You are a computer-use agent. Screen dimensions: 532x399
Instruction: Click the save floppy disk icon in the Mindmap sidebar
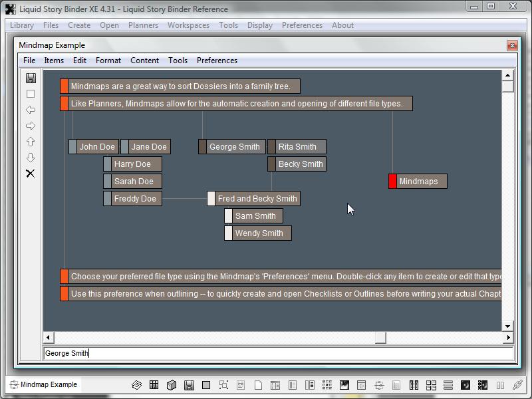coord(31,78)
